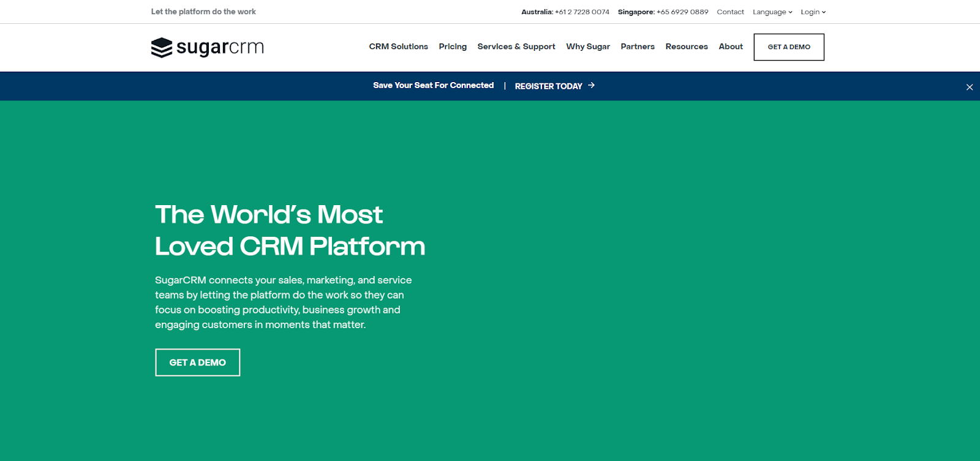
Task: Open the Language dropdown
Action: click(772, 12)
